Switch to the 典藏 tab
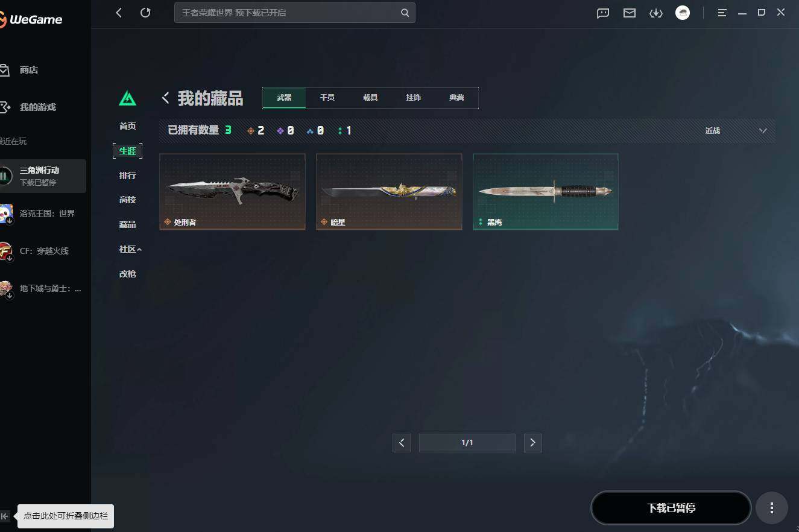The height and width of the screenshot is (532, 799). point(456,98)
